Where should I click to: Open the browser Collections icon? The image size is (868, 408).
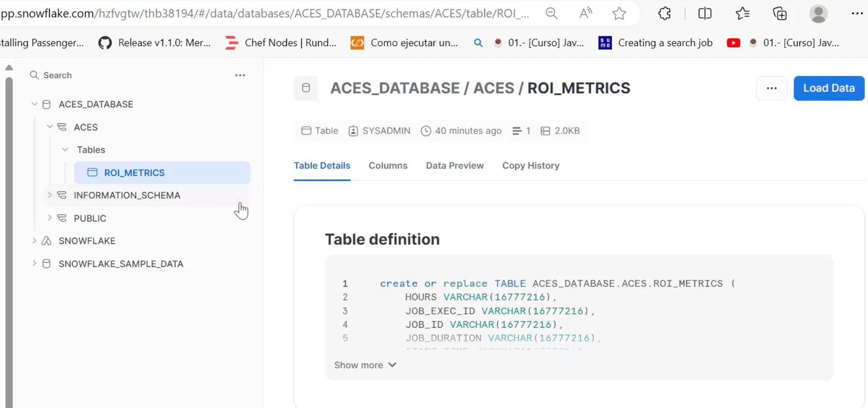(780, 14)
